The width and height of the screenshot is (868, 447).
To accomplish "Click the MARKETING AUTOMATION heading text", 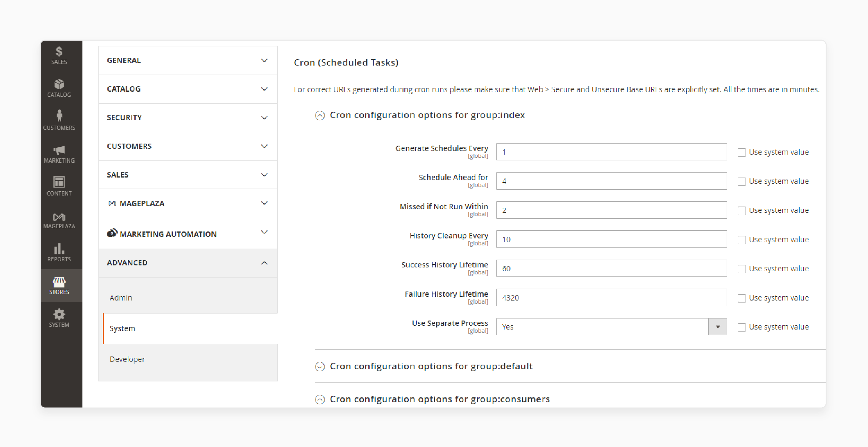I will (x=168, y=234).
